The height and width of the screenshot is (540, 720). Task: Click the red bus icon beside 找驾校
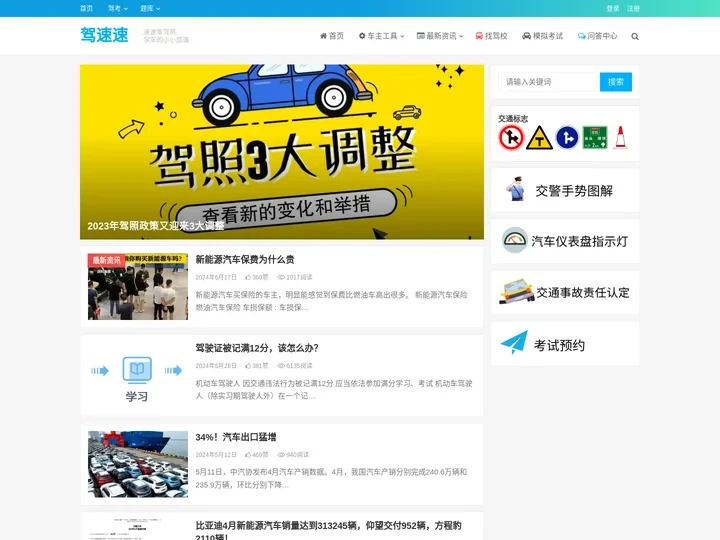pyautogui.click(x=479, y=36)
